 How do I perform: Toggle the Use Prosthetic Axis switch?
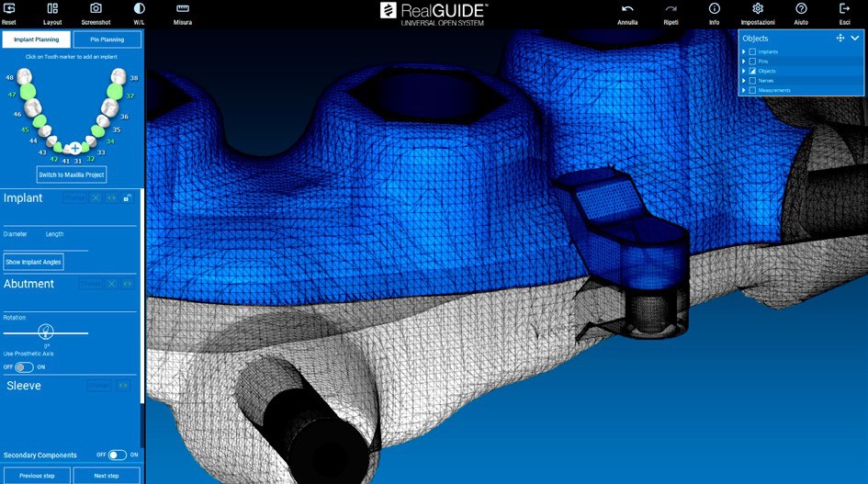click(x=24, y=367)
